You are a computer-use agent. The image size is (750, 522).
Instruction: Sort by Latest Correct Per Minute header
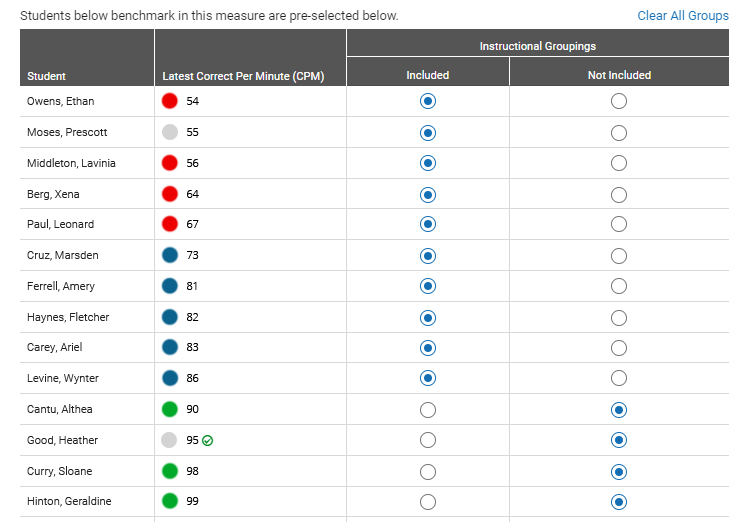point(243,76)
